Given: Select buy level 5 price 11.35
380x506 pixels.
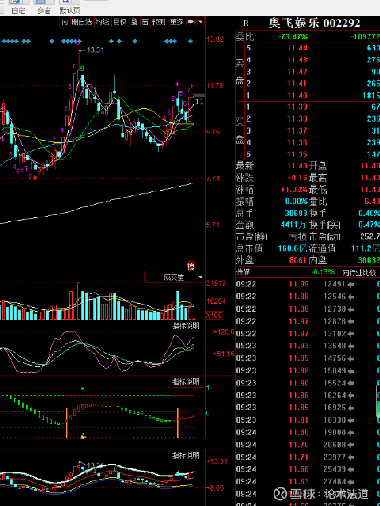Looking at the screenshot, I should (x=297, y=154).
